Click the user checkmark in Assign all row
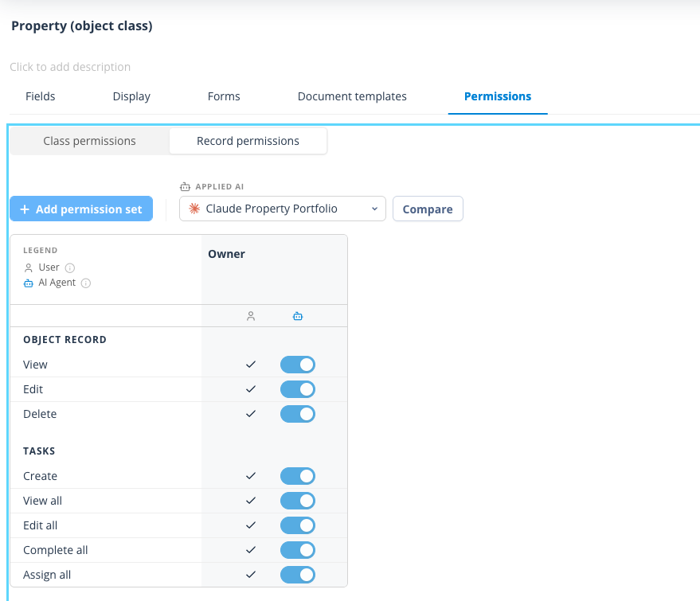700x601 pixels. click(251, 575)
